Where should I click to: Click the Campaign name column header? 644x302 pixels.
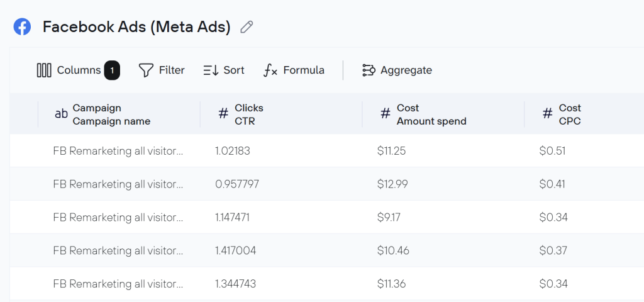119,115
